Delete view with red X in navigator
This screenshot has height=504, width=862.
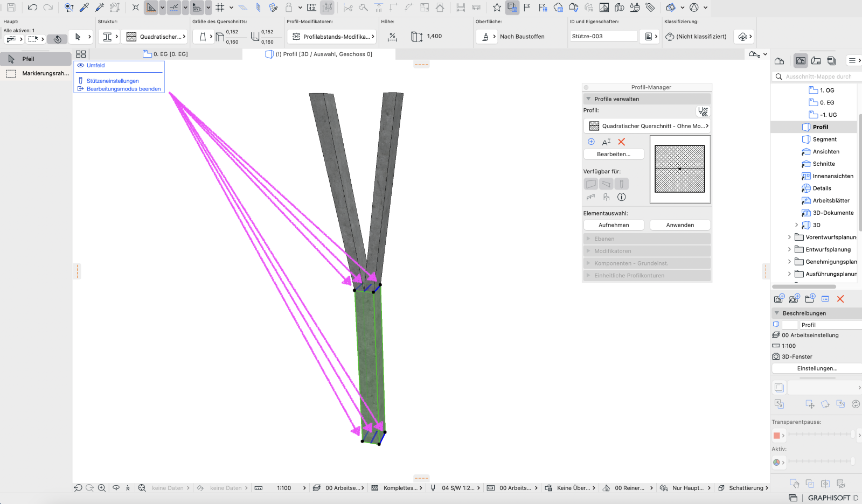tap(840, 299)
